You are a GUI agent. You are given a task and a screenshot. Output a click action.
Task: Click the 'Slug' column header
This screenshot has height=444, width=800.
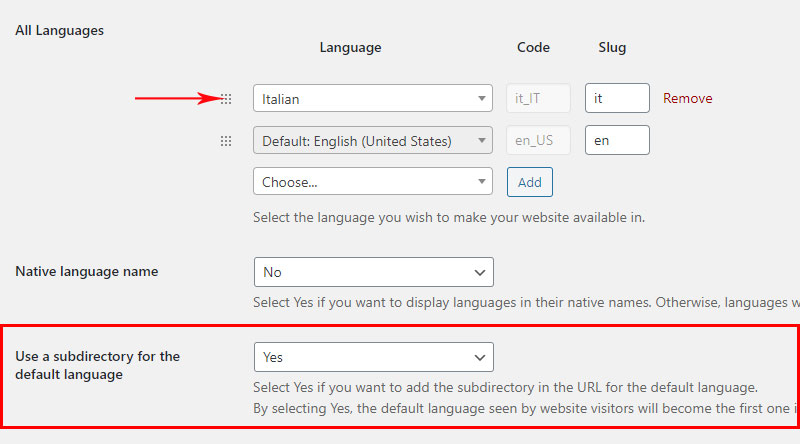pyautogui.click(x=612, y=47)
